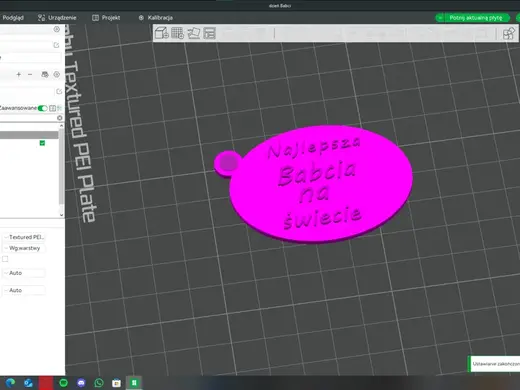
Task: Select the highlighted gray object list row
Action: 29,135
